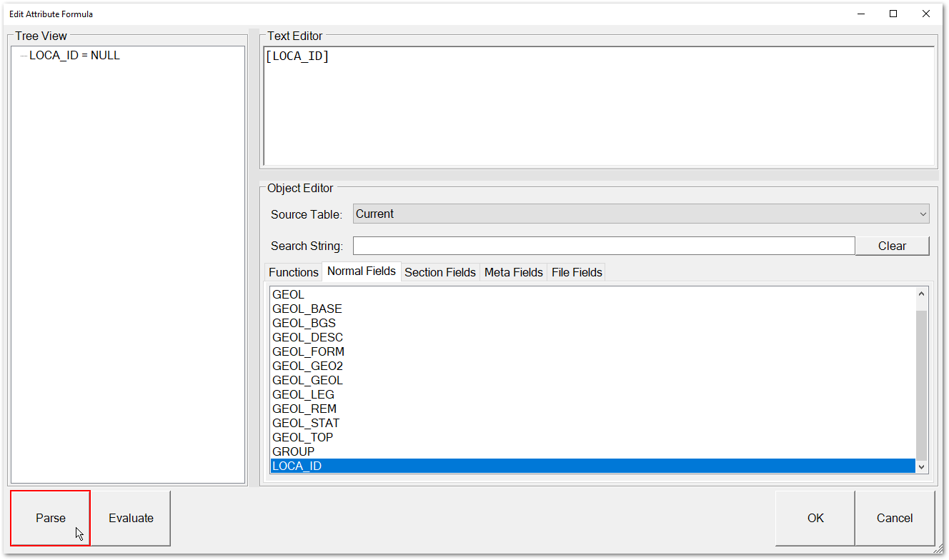Choose the GEOL_BGS field
The width and height of the screenshot is (949, 560).
tap(592, 323)
